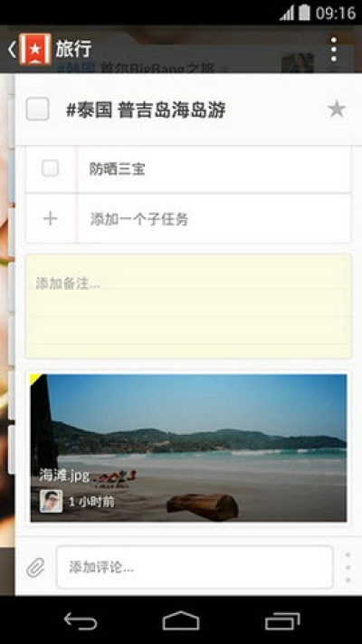Viewport: 362px width, 644px height.
Task: Star the 普吉岛海岛游 task
Action: 337,110
